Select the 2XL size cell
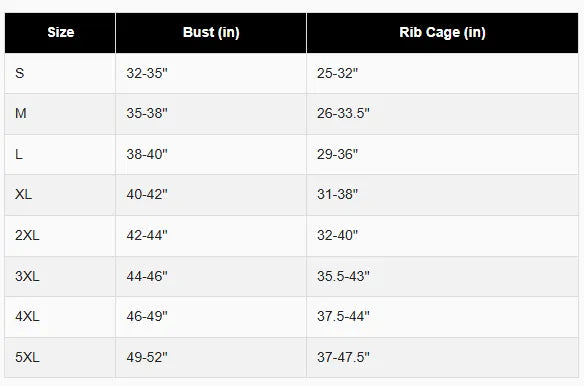The width and height of the screenshot is (584, 386). pyautogui.click(x=60, y=236)
